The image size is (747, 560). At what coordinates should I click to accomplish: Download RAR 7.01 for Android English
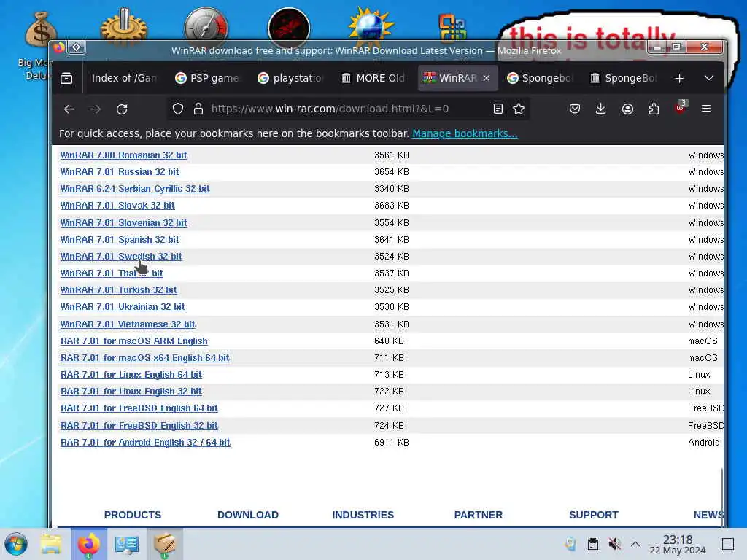tap(145, 443)
